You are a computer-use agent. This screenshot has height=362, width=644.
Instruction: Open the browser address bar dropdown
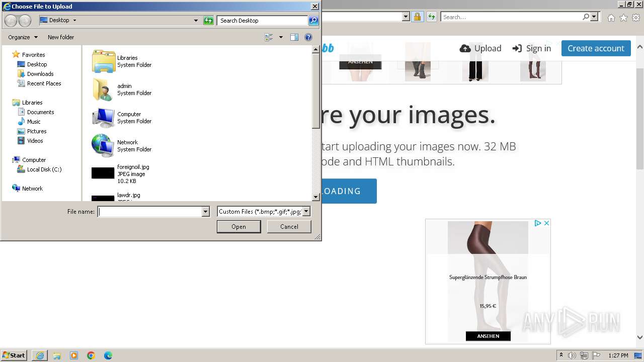[406, 17]
